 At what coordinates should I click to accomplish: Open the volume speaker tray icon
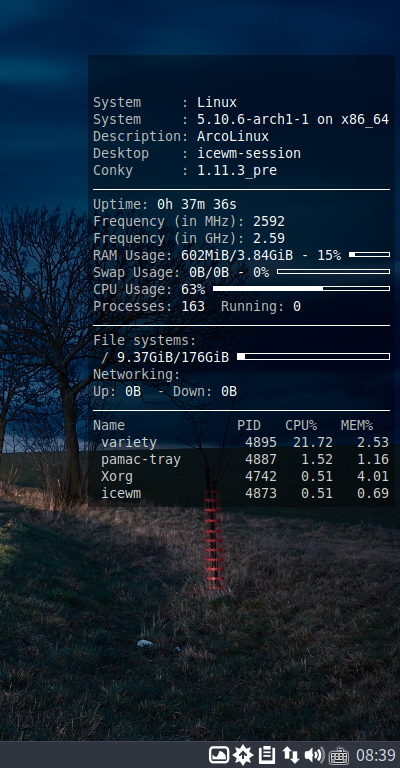click(314, 755)
